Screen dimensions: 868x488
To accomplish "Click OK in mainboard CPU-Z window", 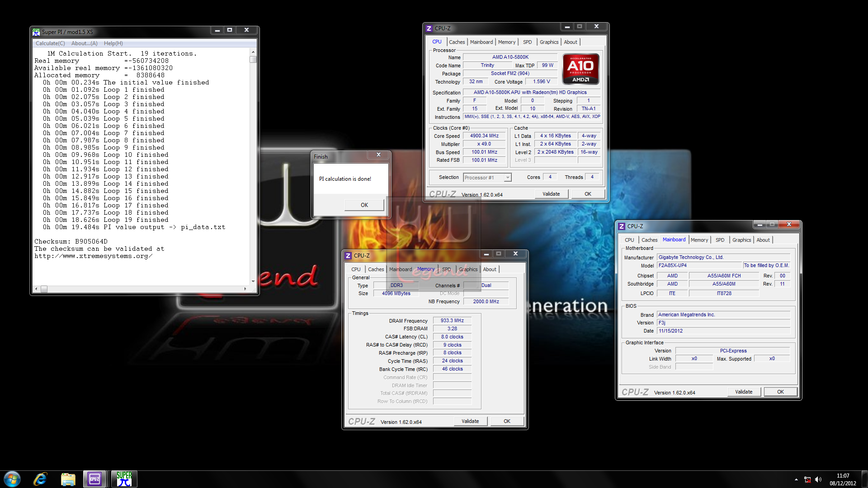I will click(780, 392).
